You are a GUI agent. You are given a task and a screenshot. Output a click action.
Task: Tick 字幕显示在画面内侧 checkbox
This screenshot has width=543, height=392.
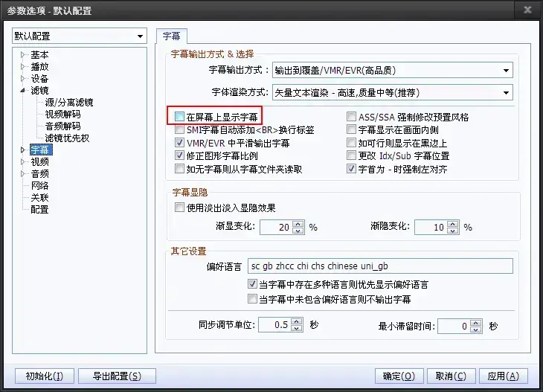351,130
